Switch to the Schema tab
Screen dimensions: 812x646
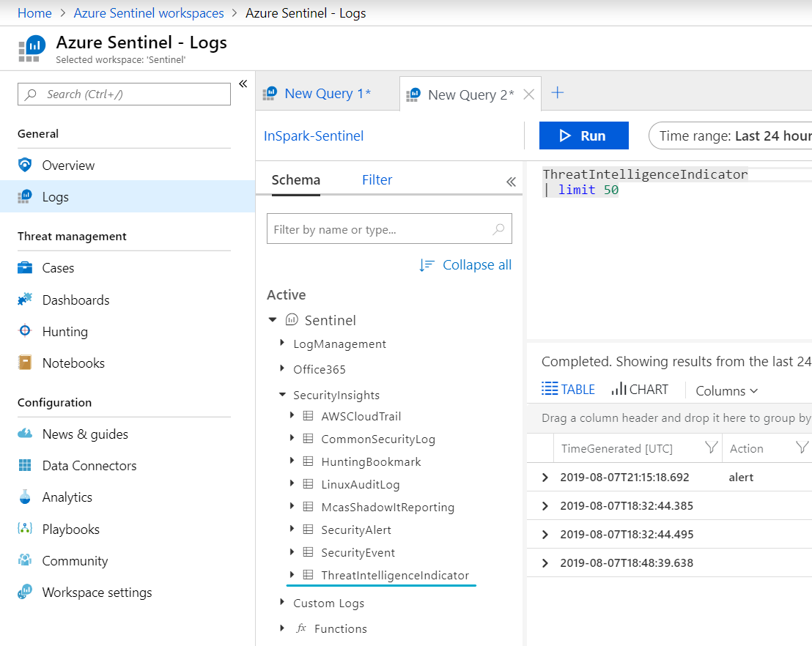click(295, 180)
